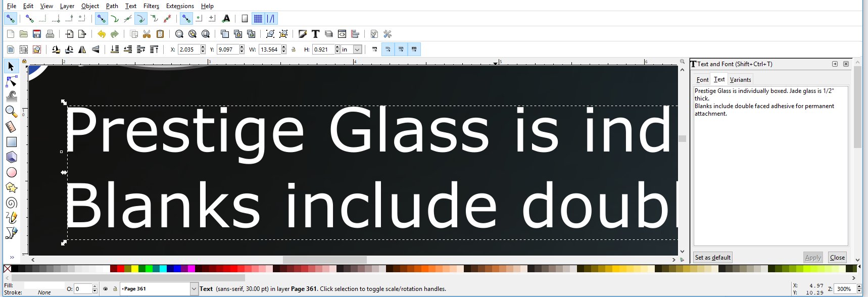Select the 3D Box tool
Viewport: 868px width, 297px height.
11,157
